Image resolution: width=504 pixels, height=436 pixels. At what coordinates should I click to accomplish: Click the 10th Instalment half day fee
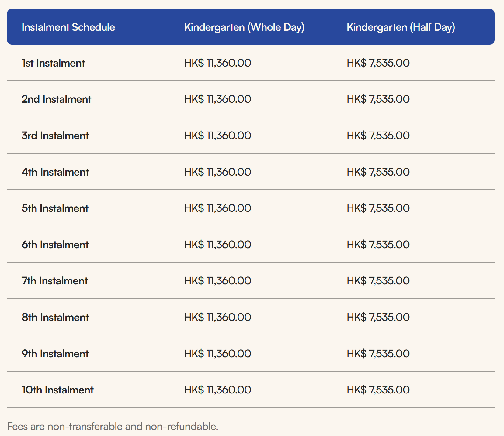tap(378, 390)
